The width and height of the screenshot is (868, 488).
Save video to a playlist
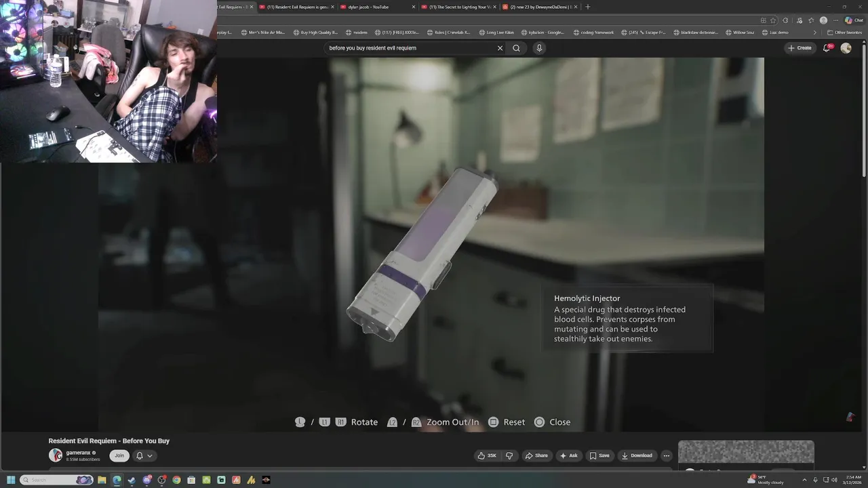[599, 455]
